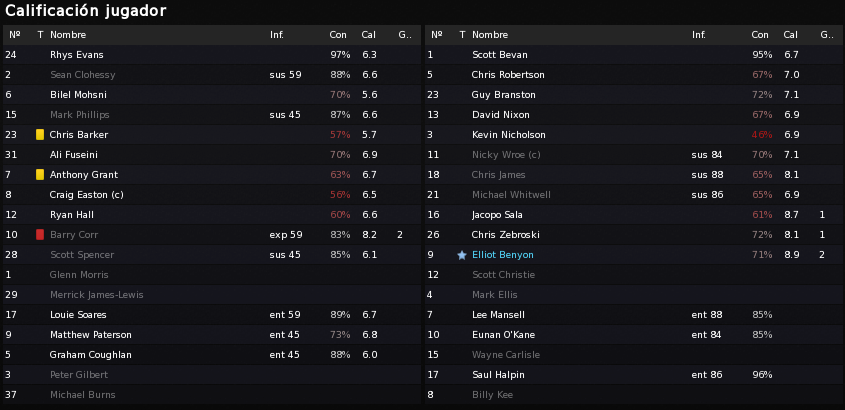Click Kevin Nicholson's 46% Con value
The height and width of the screenshot is (410, 845).
(x=762, y=135)
